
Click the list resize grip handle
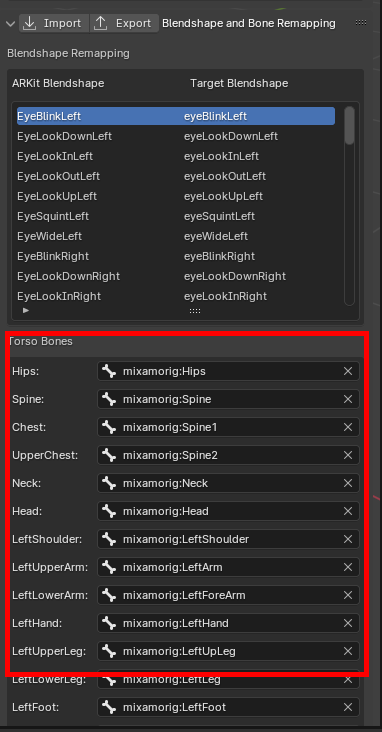click(195, 310)
